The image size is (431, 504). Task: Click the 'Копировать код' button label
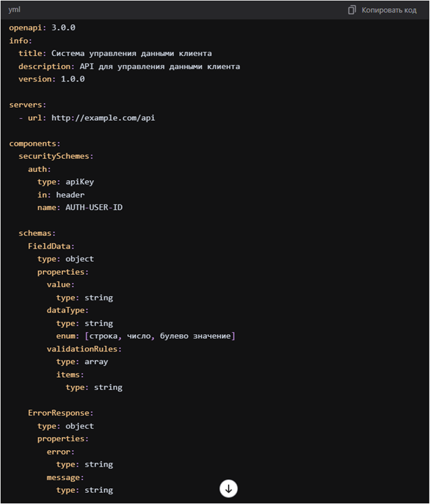pos(389,10)
